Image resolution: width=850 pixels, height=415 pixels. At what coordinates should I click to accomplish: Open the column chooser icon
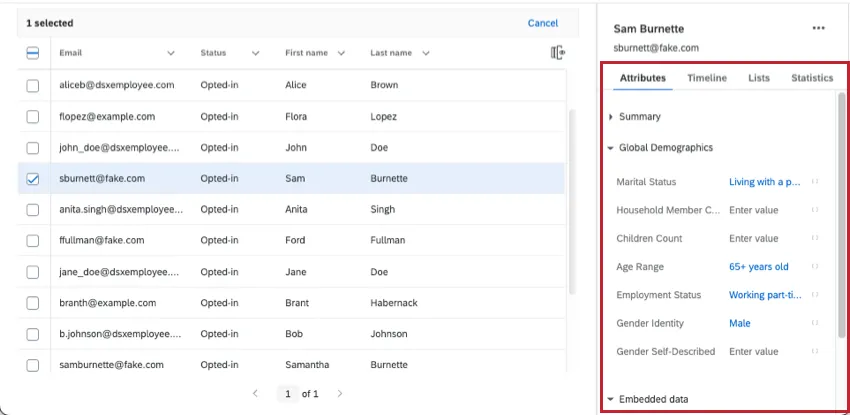(558, 52)
